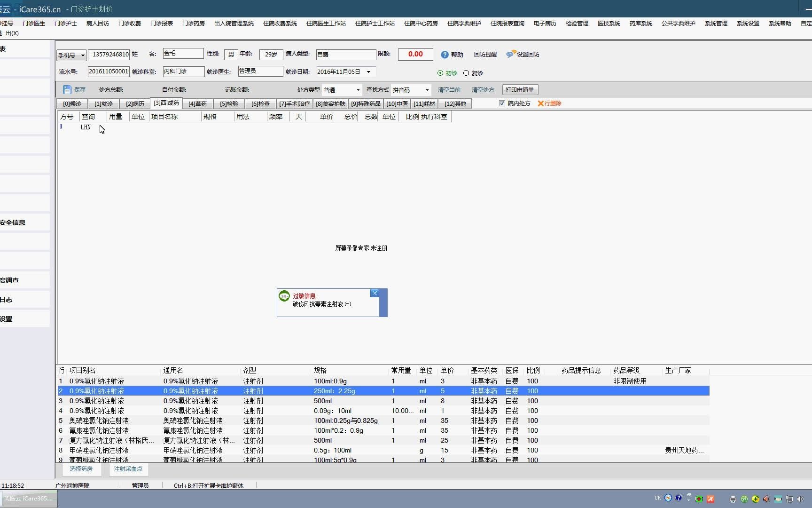The image size is (812, 508).
Task: Click the CH input language indicator
Action: [658, 498]
